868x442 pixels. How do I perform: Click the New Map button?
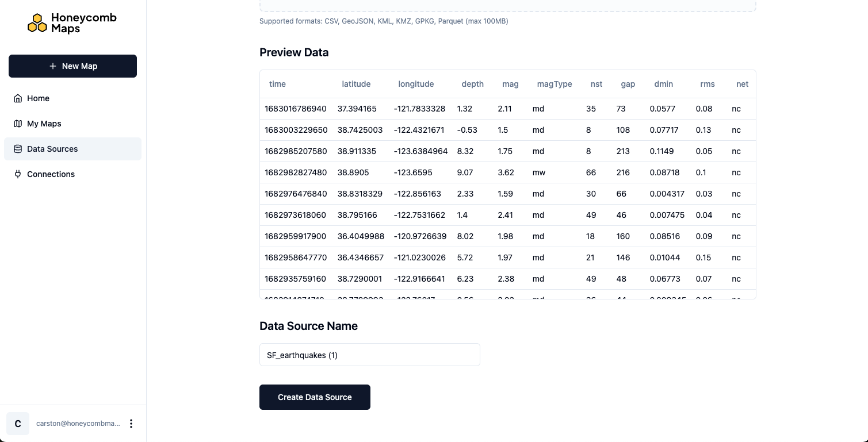(x=72, y=66)
